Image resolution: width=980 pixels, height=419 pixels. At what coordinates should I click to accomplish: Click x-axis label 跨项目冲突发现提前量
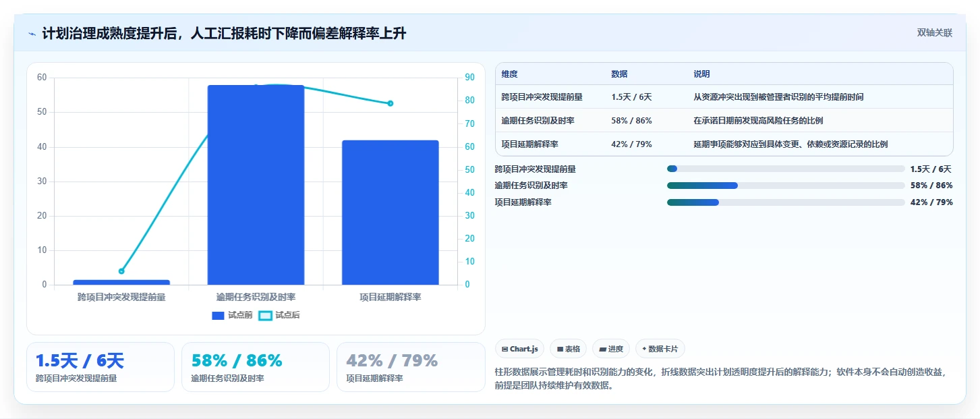pos(121,297)
